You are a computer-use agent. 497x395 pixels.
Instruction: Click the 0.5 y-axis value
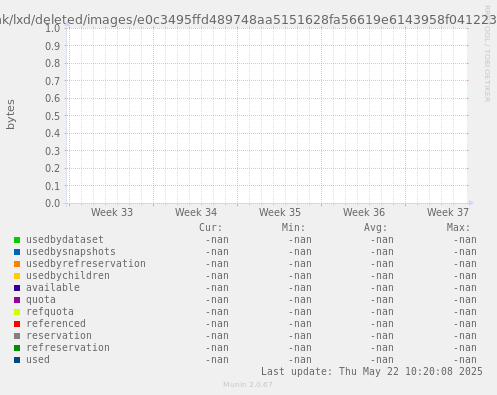(x=53, y=116)
